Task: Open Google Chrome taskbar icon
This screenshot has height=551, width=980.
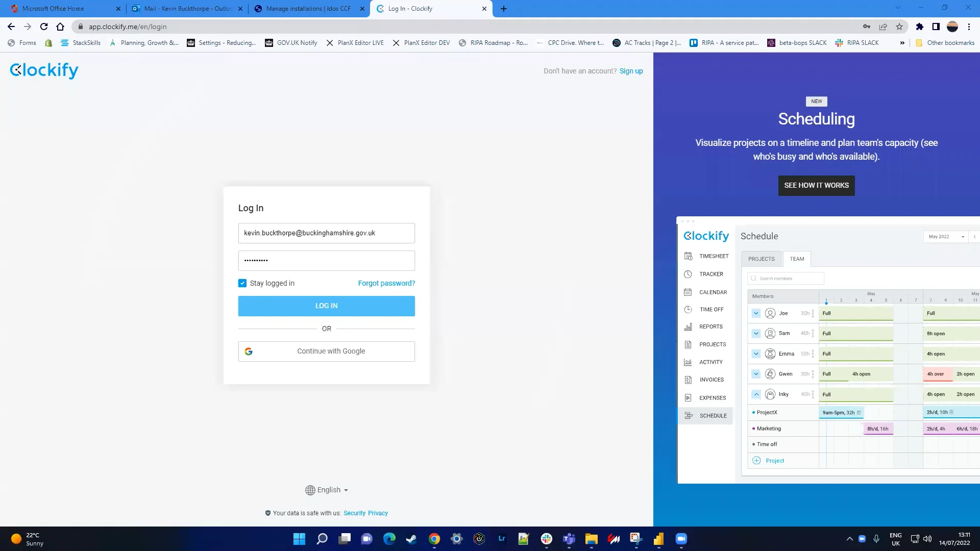Action: click(434, 539)
